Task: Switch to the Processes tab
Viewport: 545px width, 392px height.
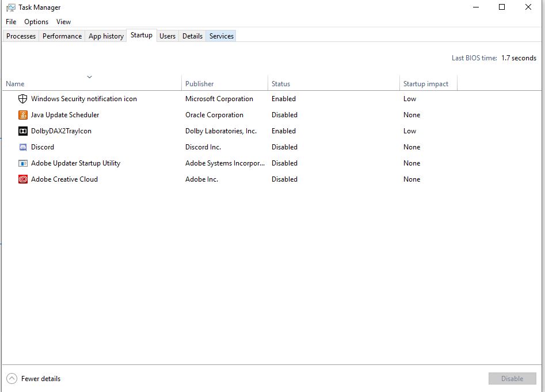Action: [21, 36]
